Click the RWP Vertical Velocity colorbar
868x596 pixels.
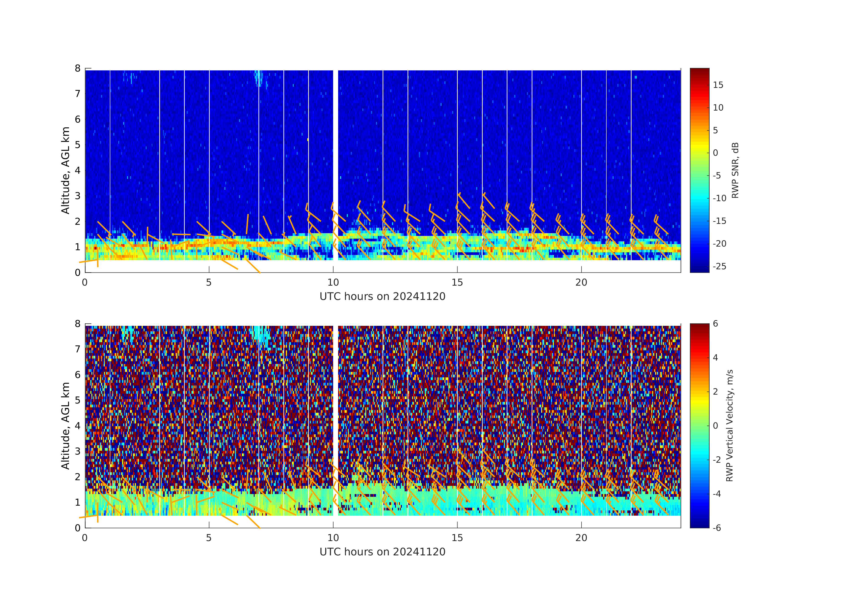click(699, 425)
